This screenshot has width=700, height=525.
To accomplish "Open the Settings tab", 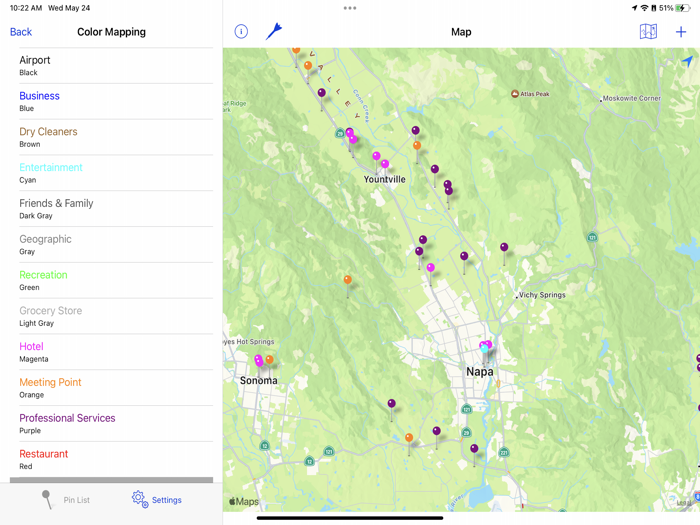I will tap(157, 500).
